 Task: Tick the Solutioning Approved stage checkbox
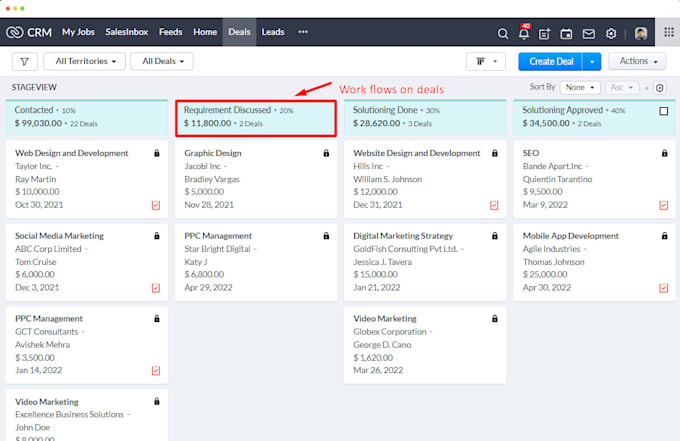pyautogui.click(x=664, y=111)
